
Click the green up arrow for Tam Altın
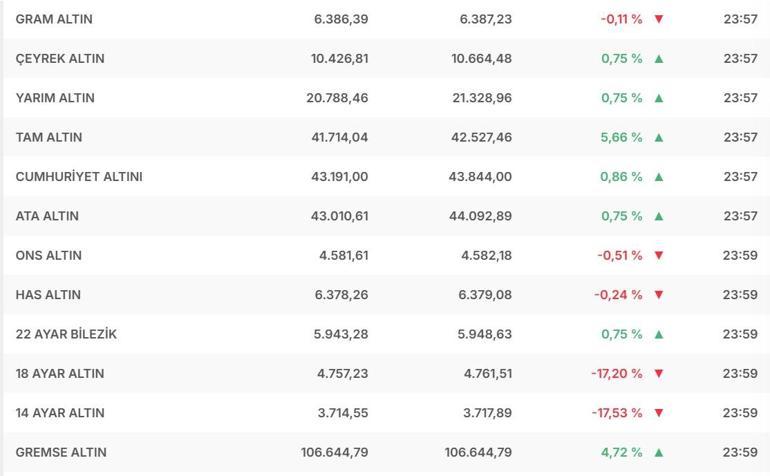[x=659, y=137]
